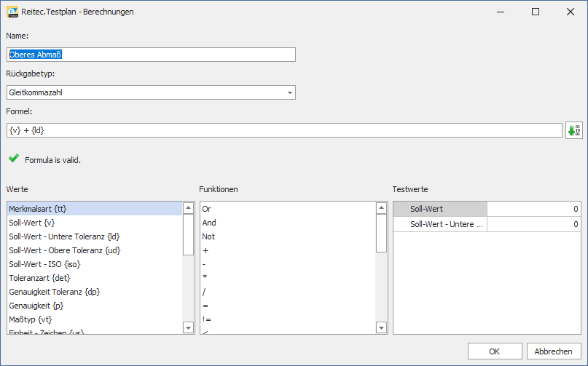Click the Reitec.Testplan app icon in title bar
The width and height of the screenshot is (588, 366).
[12, 12]
